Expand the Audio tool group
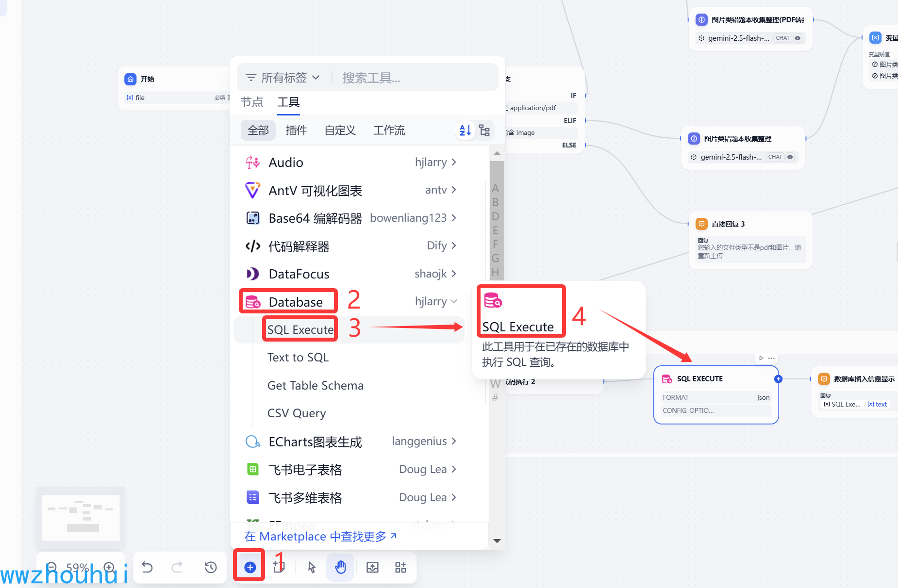Viewport: 898px width, 588px height. 454,162
